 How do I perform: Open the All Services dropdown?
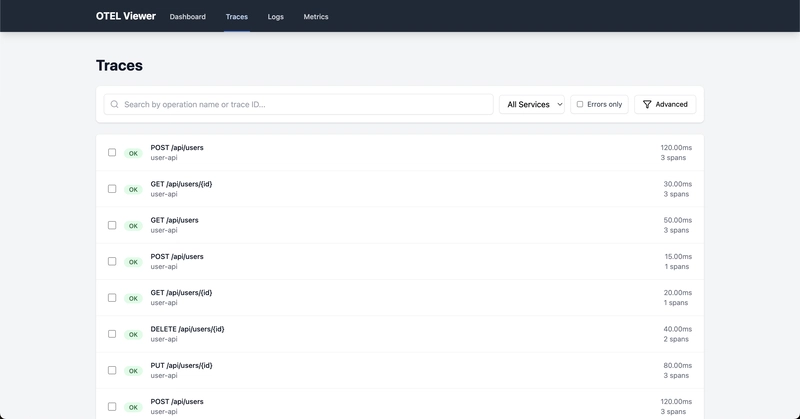coord(531,104)
